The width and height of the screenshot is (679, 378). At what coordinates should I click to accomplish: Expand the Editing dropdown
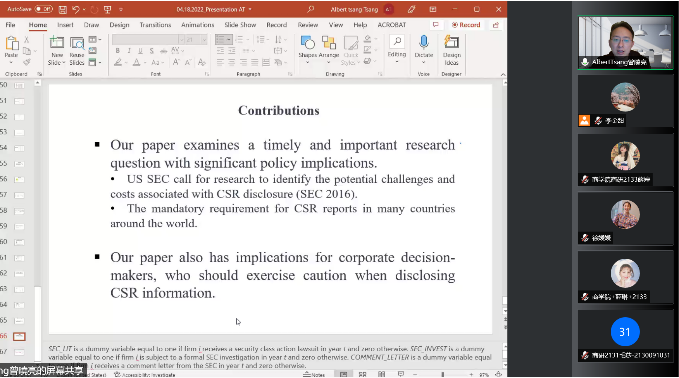click(397, 48)
